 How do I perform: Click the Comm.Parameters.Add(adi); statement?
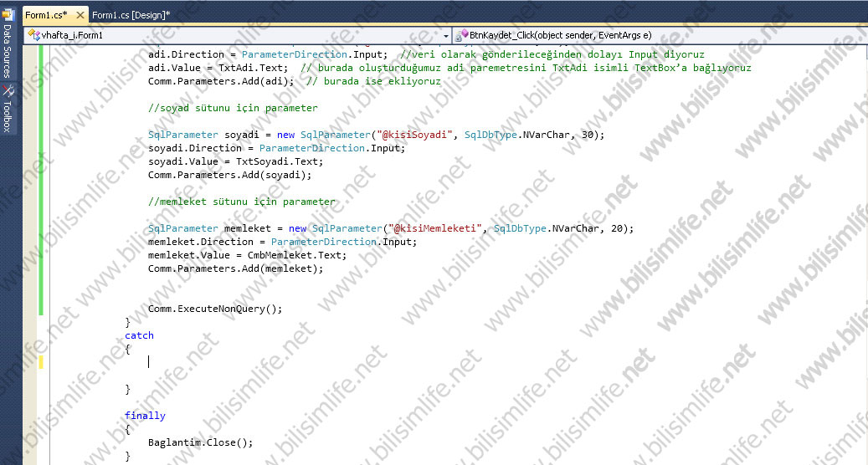click(x=221, y=81)
